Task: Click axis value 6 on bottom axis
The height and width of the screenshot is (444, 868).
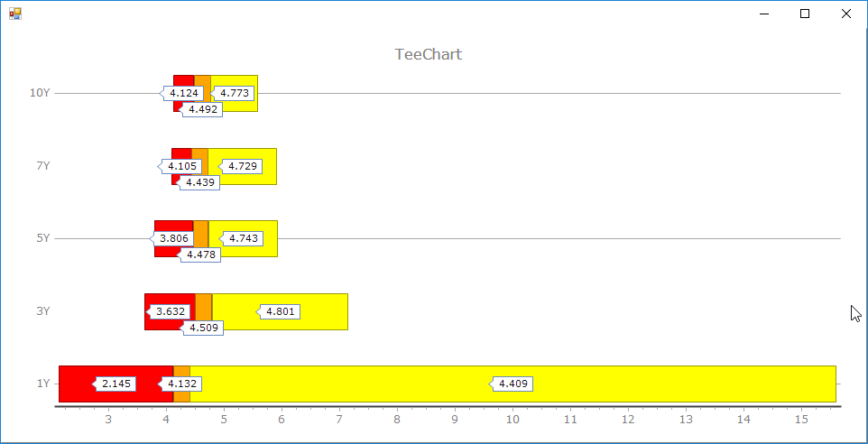Action: 282,420
